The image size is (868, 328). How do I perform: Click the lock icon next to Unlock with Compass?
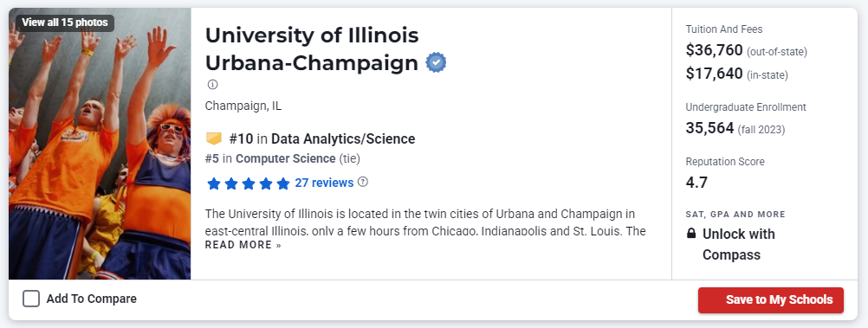tap(691, 234)
